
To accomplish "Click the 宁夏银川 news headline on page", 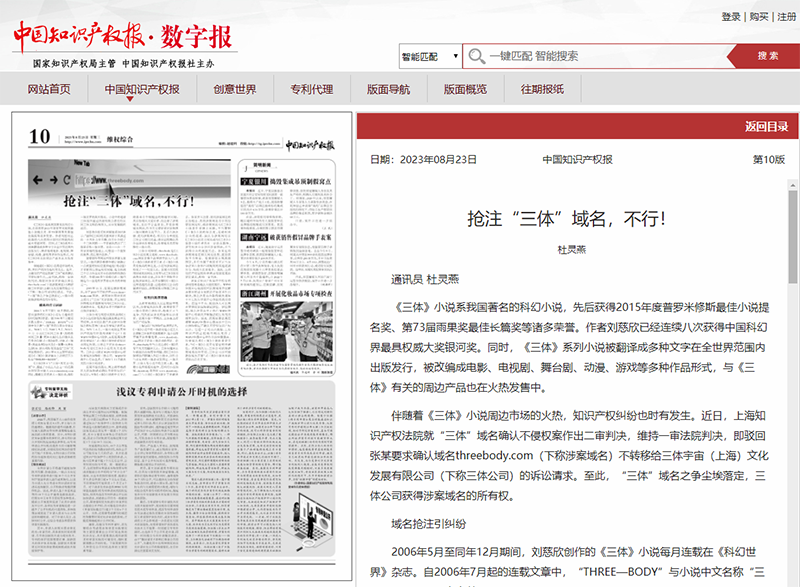I will (x=286, y=182).
